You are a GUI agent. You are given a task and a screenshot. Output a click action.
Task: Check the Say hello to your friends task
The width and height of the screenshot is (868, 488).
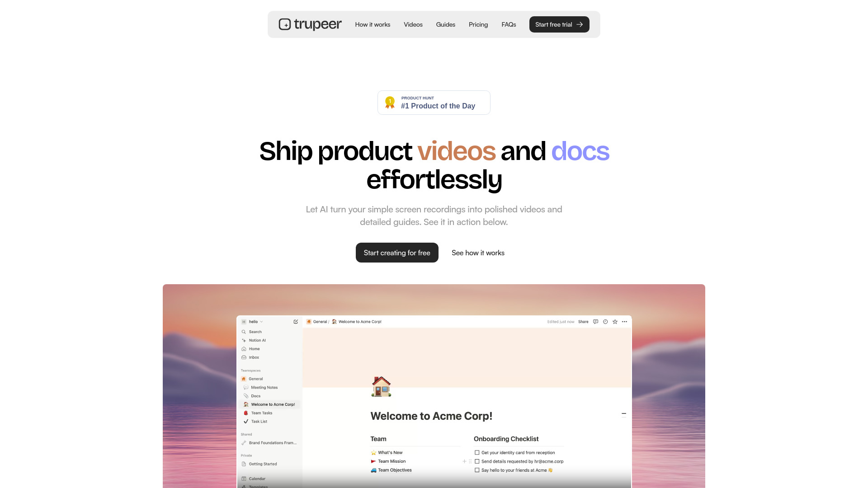point(476,470)
